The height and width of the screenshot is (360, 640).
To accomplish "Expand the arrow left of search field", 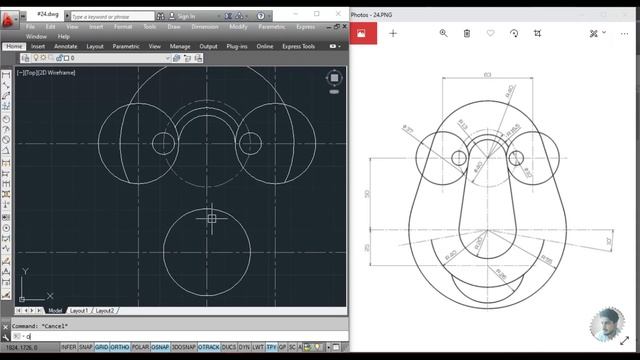I will click(67, 16).
